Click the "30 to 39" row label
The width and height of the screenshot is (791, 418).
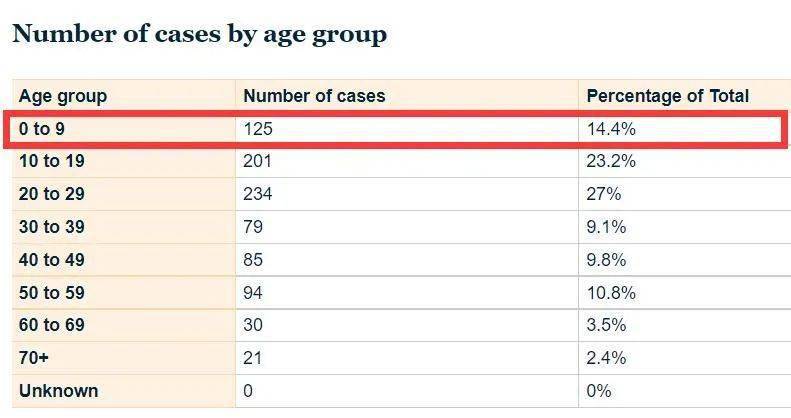pyautogui.click(x=52, y=227)
